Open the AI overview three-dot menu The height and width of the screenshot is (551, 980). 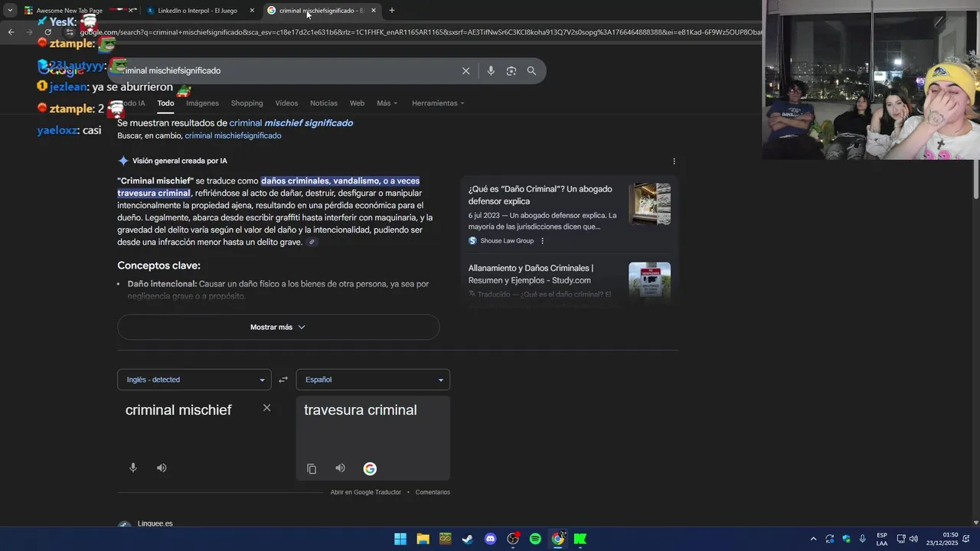tap(674, 161)
